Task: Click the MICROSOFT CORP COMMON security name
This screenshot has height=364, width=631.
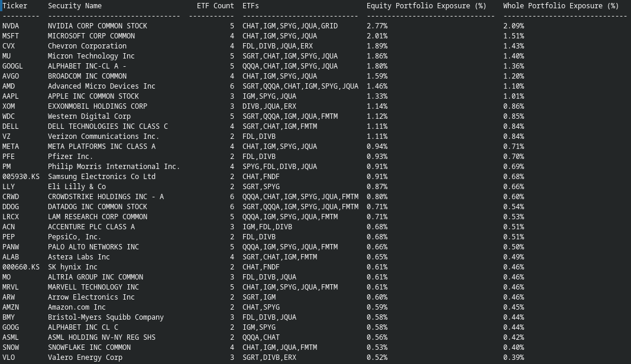Action: tap(91, 36)
